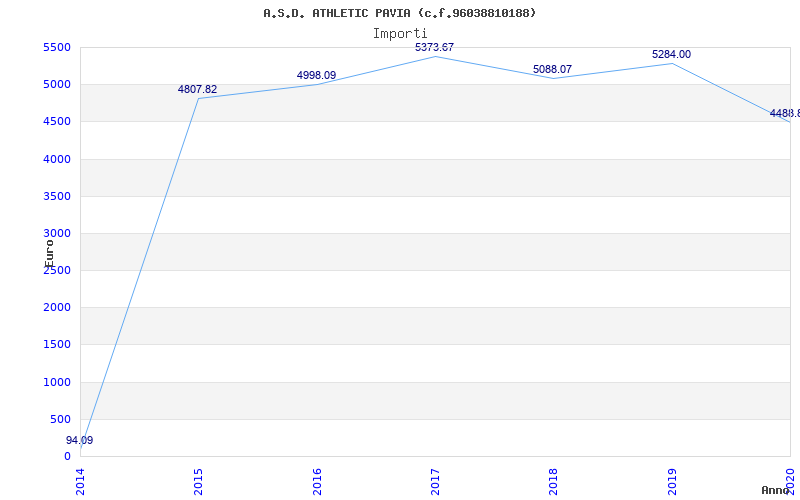Select the 94.09 data label
800x500 pixels.
(80, 440)
